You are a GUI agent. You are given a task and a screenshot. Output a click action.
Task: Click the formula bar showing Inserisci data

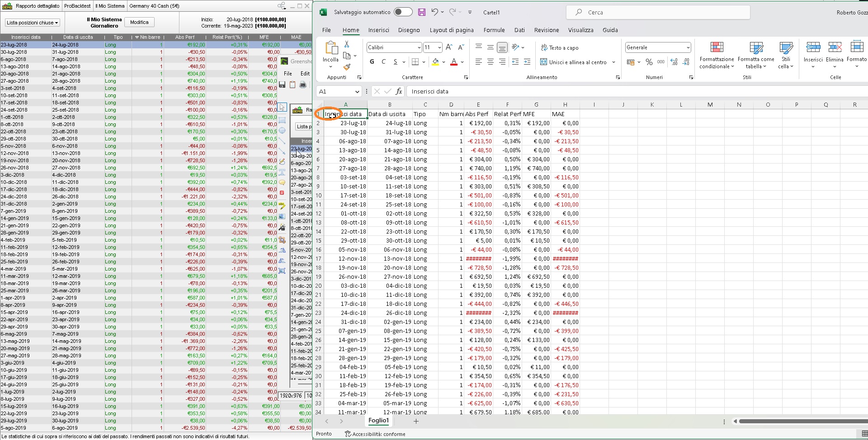(637, 91)
